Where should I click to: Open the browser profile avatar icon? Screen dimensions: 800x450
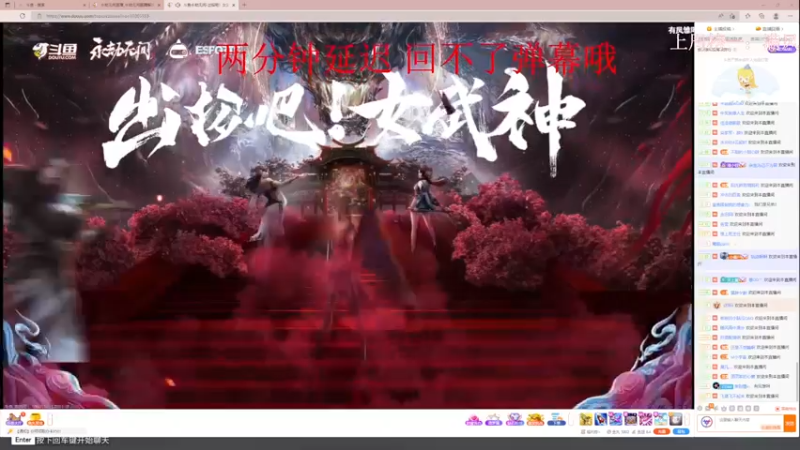[776, 16]
